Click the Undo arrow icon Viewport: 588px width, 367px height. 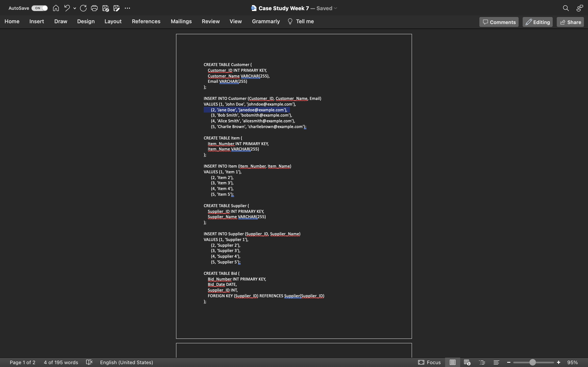point(67,8)
